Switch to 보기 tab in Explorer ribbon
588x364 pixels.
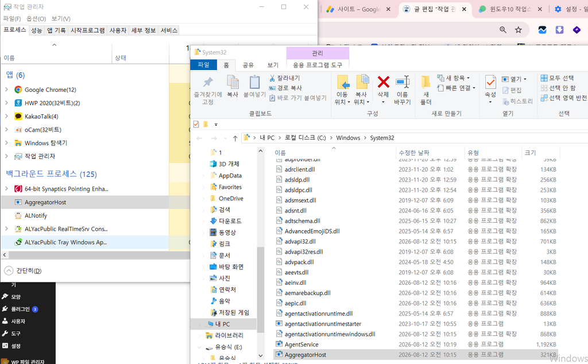point(273,65)
